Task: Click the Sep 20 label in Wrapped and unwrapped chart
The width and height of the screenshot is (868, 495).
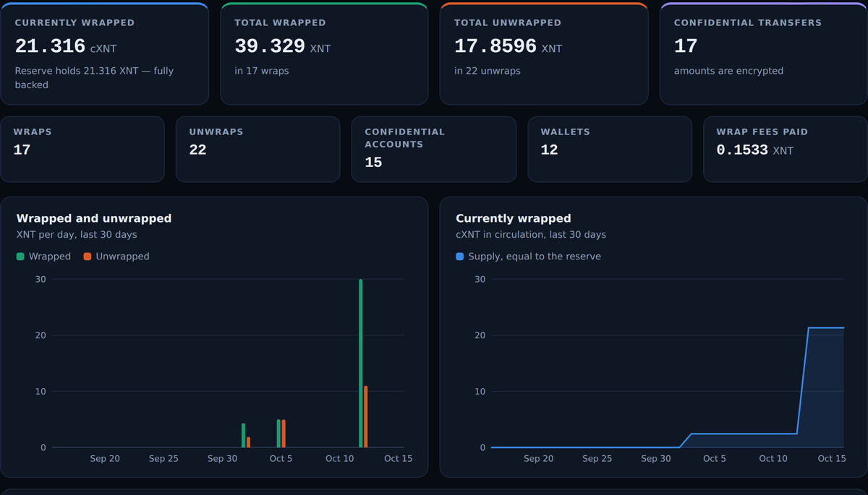Action: (x=105, y=459)
